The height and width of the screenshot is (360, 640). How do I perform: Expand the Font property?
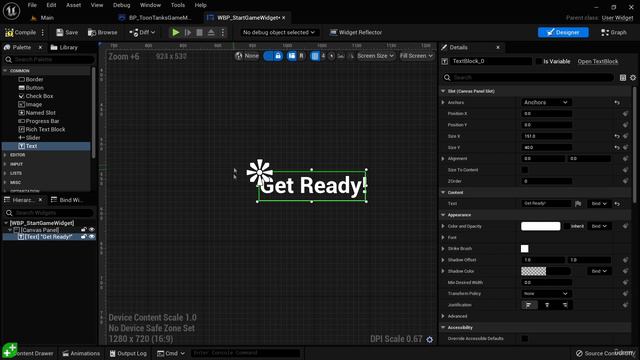click(x=443, y=238)
